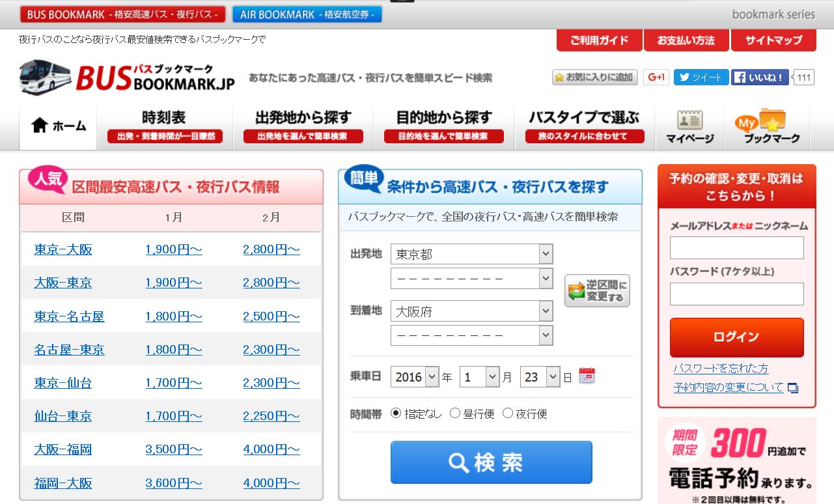834x504 pixels.
Task: Select the 指定なし time radio button
Action: (x=396, y=413)
